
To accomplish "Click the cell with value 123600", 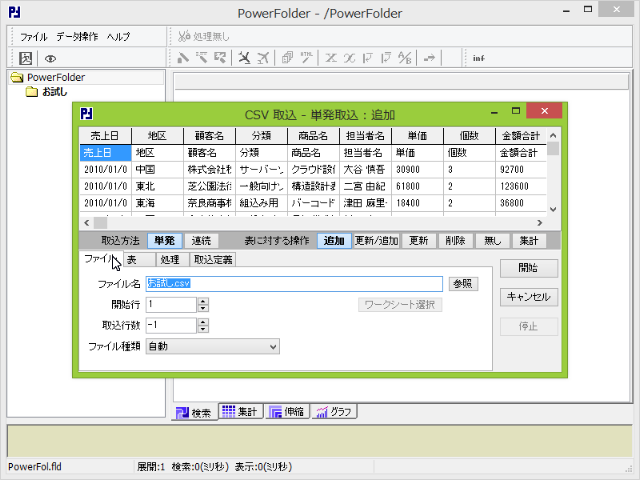I will tap(521, 186).
